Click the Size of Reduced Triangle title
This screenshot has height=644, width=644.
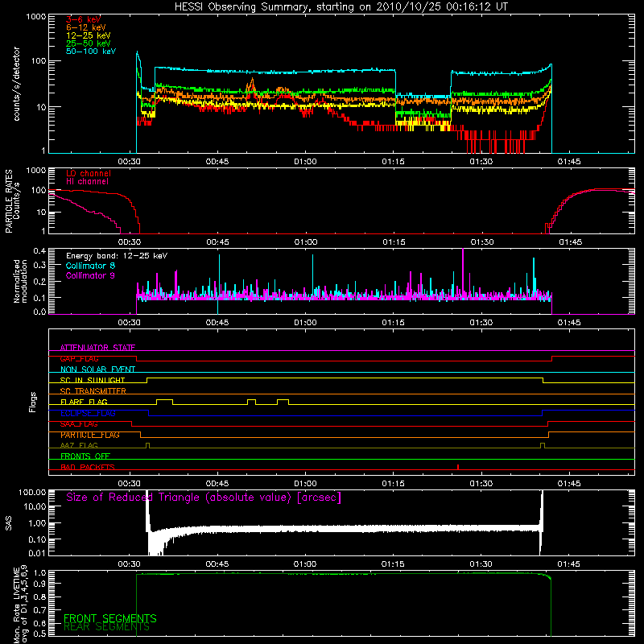tap(204, 497)
